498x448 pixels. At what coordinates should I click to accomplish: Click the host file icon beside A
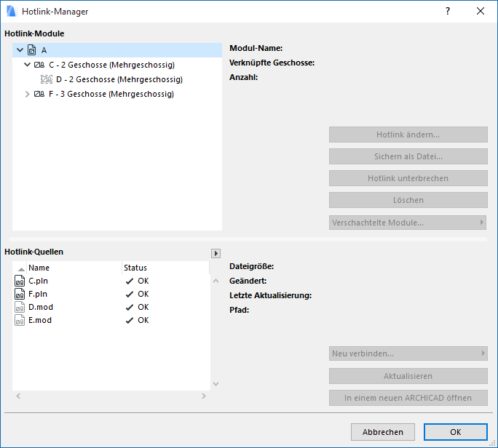[x=32, y=50]
